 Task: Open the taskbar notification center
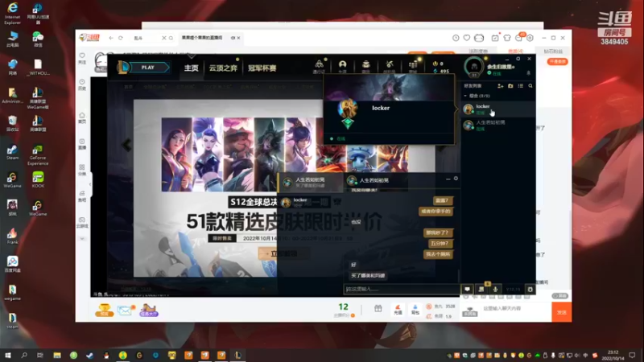pyautogui.click(x=632, y=356)
